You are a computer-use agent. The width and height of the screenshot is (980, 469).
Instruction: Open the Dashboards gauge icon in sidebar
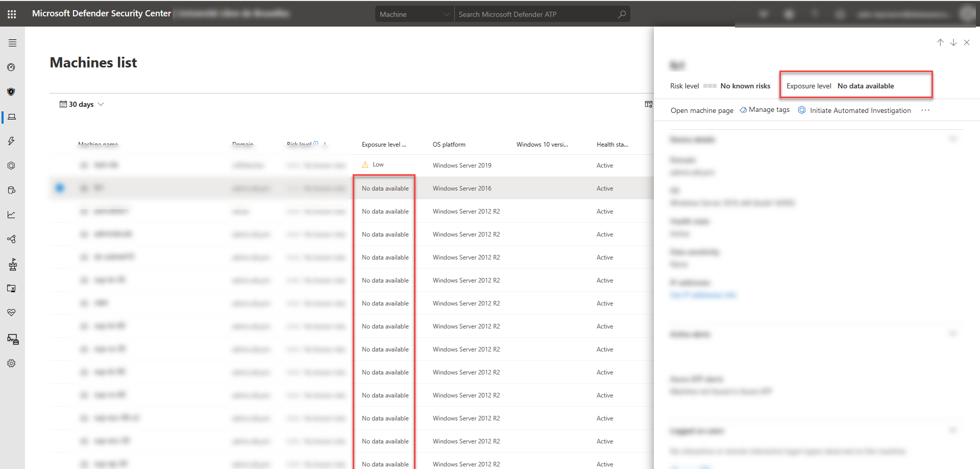(11, 67)
